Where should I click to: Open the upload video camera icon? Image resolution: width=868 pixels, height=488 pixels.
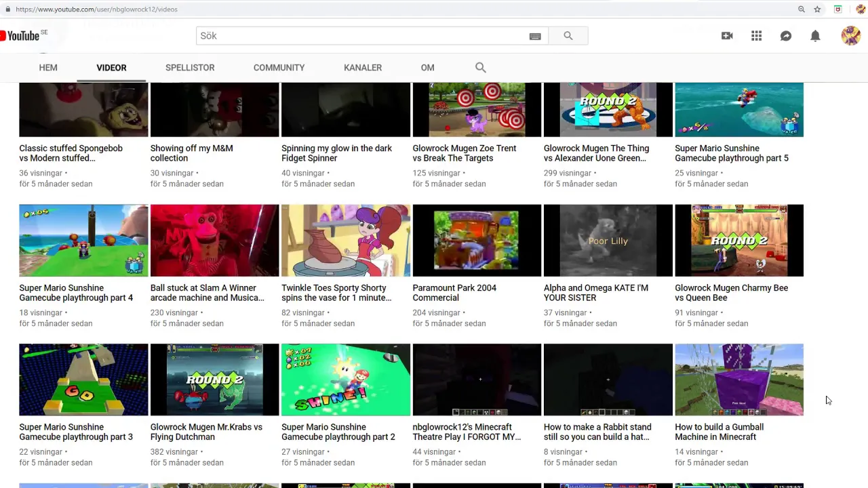click(x=727, y=36)
